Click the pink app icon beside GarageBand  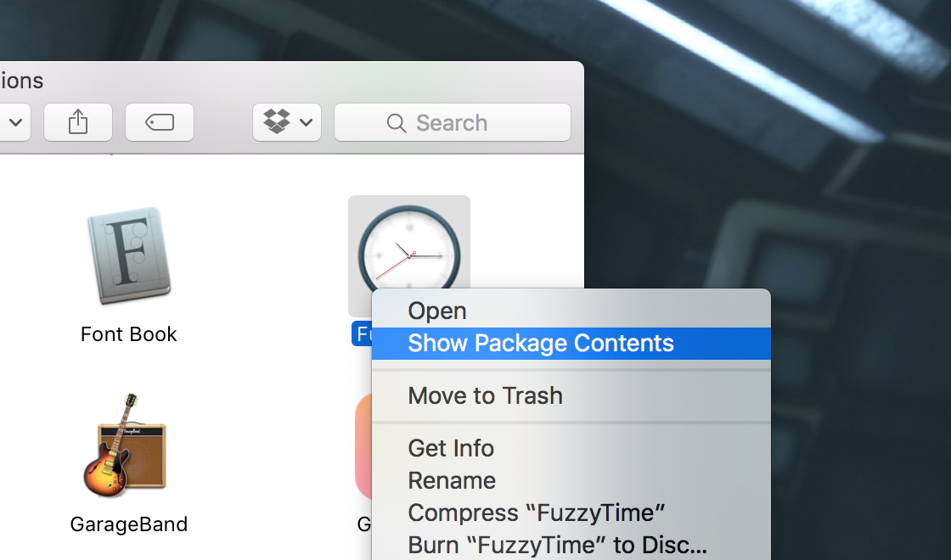363,446
